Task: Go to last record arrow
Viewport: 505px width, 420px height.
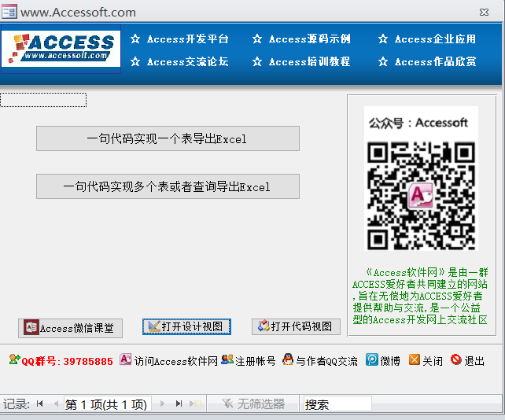Action: pos(179,403)
